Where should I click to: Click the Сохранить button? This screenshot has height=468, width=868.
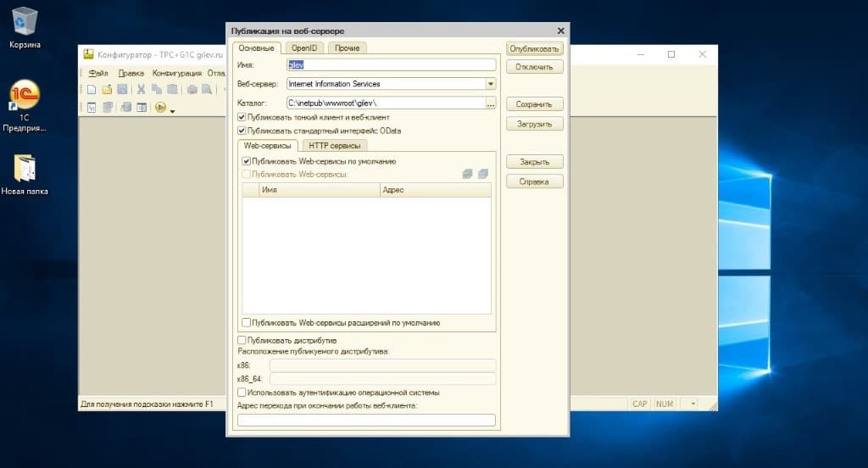pos(534,104)
